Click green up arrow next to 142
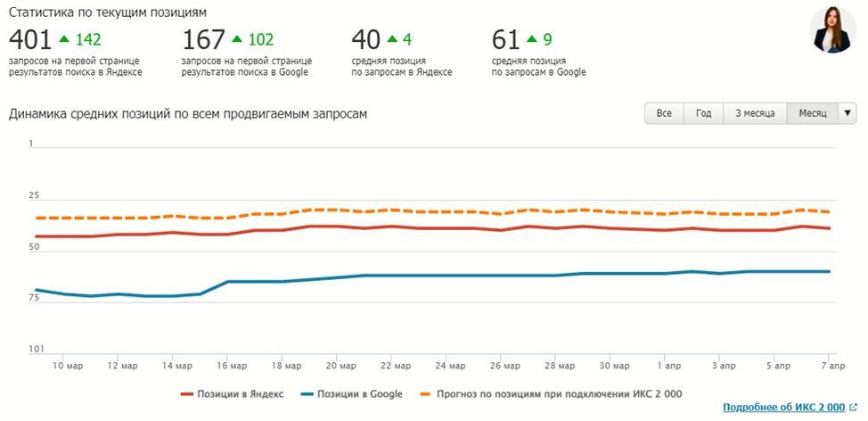 click(x=63, y=38)
